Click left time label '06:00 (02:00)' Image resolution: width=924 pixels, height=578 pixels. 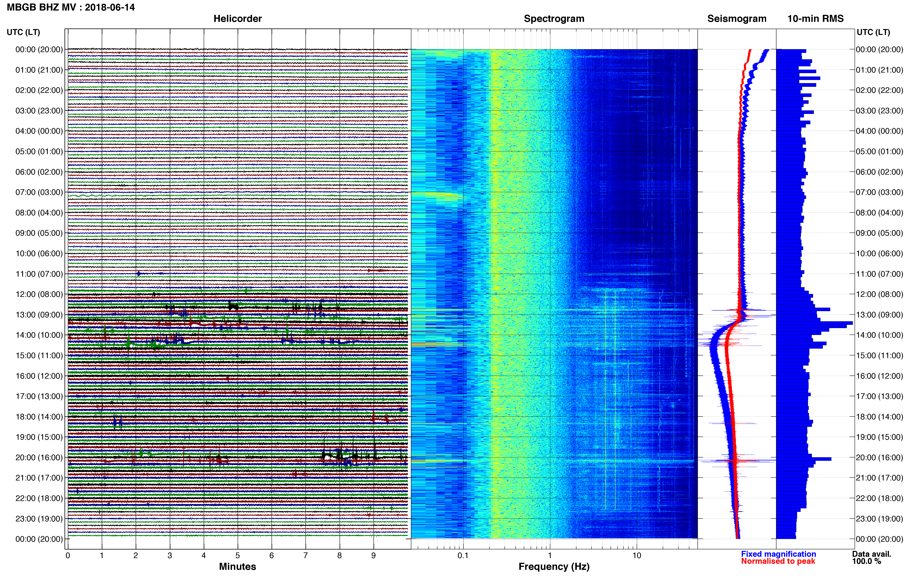click(39, 172)
